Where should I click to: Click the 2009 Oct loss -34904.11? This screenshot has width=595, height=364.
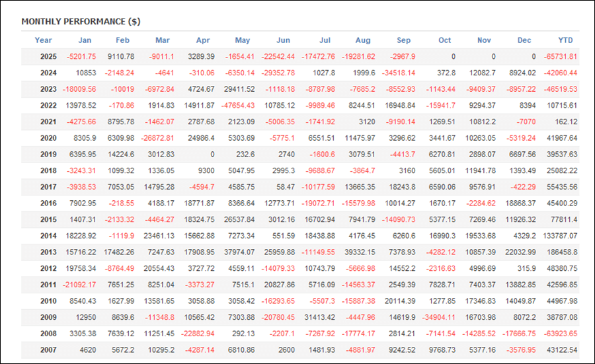pos(441,301)
